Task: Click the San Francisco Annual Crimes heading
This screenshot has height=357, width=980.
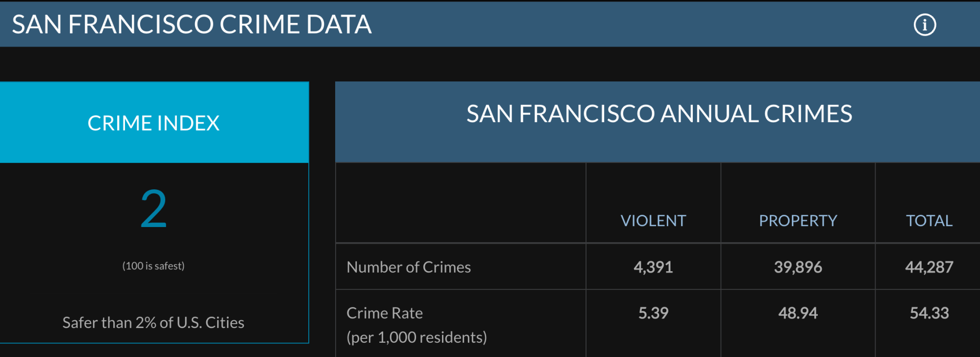Action: [659, 114]
